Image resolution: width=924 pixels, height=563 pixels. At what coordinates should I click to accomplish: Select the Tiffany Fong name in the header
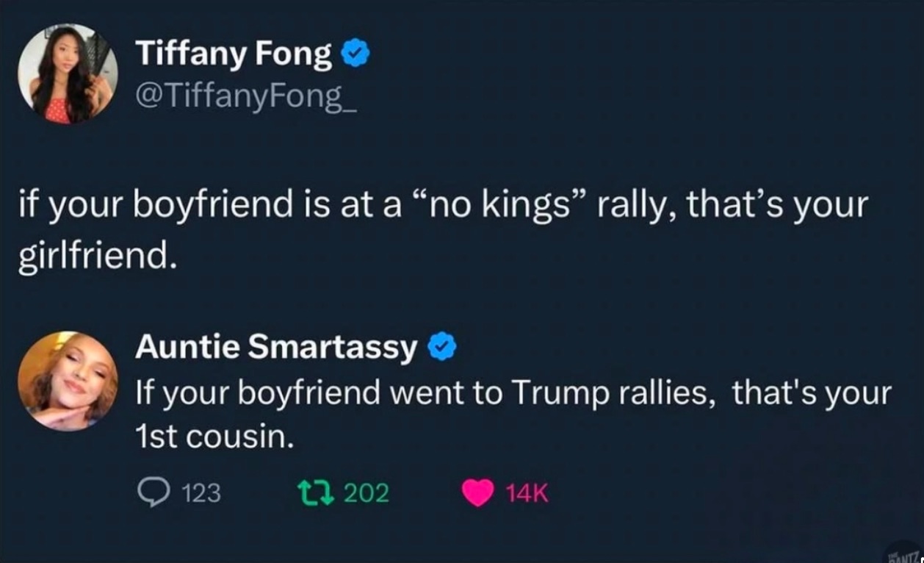(x=234, y=52)
